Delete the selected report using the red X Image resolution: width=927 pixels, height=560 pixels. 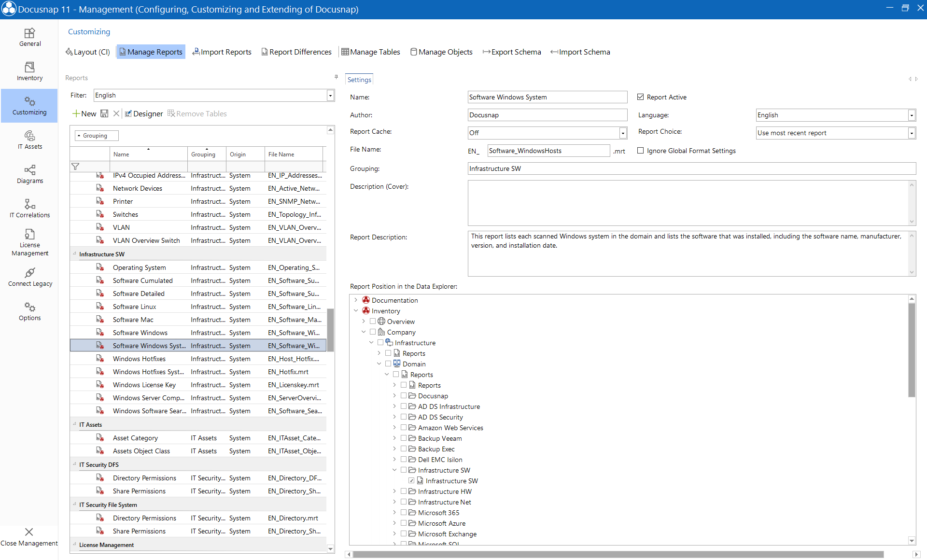(x=116, y=113)
